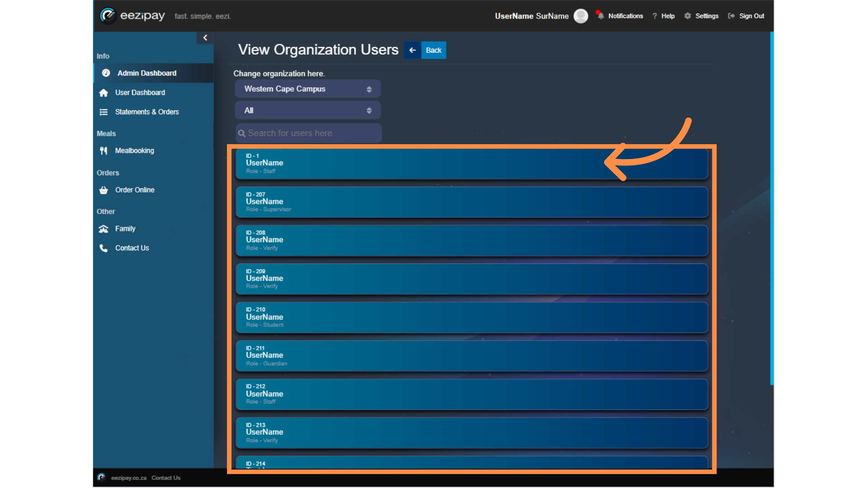Open user card ID - 211 Guardian
Screen dimensions: 868x488
(472, 356)
